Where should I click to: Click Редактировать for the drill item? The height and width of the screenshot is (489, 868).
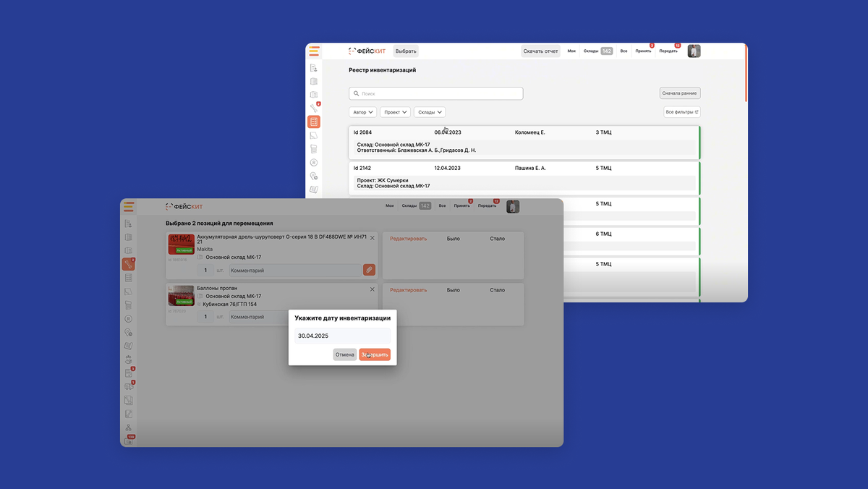point(409,238)
